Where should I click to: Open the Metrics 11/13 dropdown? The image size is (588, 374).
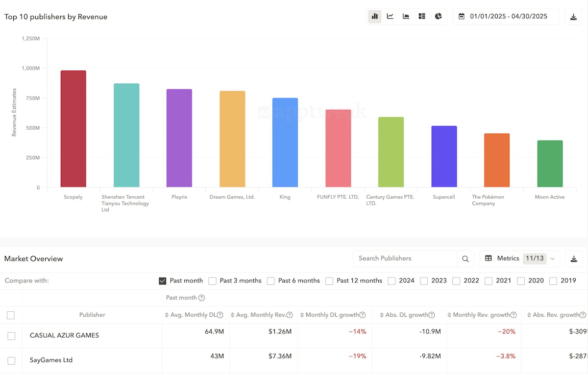coord(520,258)
